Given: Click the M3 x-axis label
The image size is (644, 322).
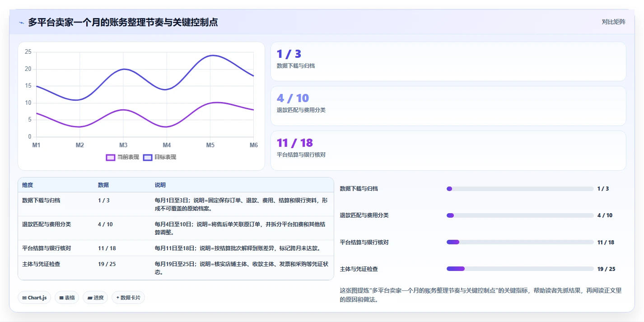Looking at the screenshot, I should [x=123, y=145].
